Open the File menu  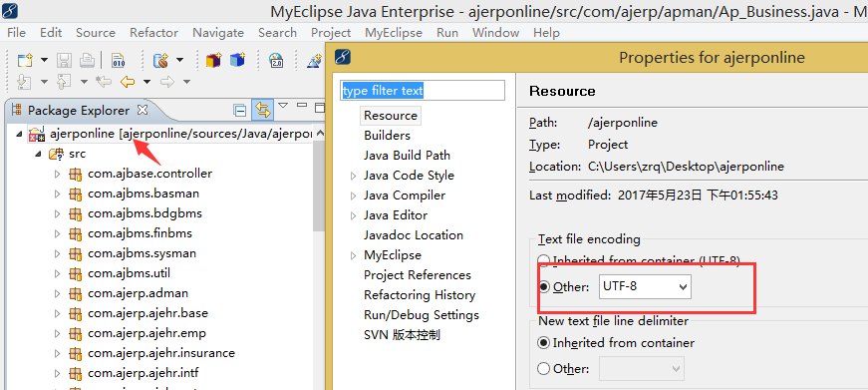click(x=16, y=33)
